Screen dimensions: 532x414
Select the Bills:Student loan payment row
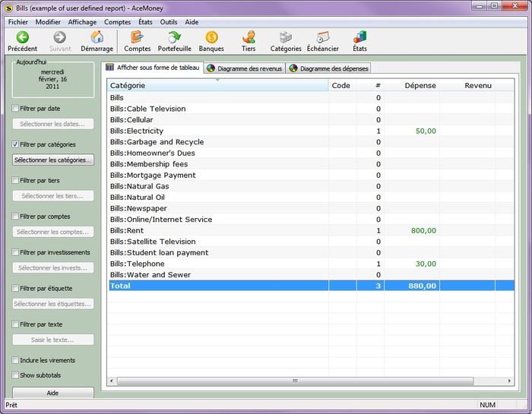tap(310, 253)
